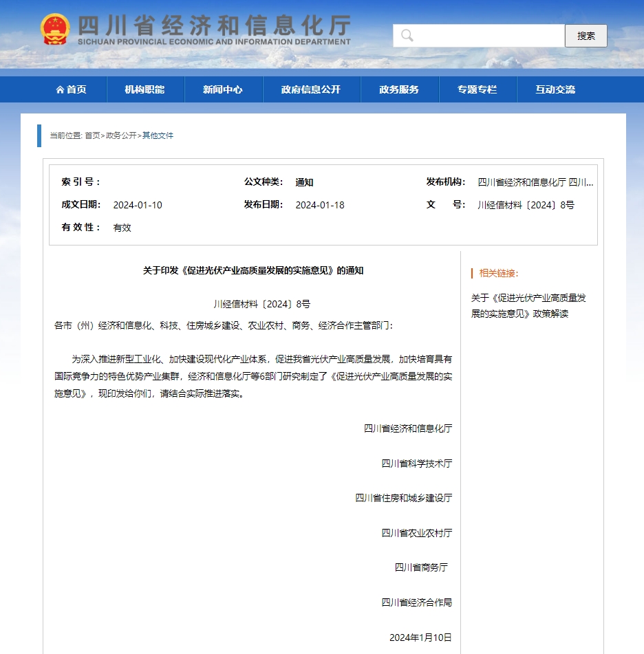Image resolution: width=644 pixels, height=654 pixels.
Task: Click the 有效性 value 有效
Action: (122, 228)
